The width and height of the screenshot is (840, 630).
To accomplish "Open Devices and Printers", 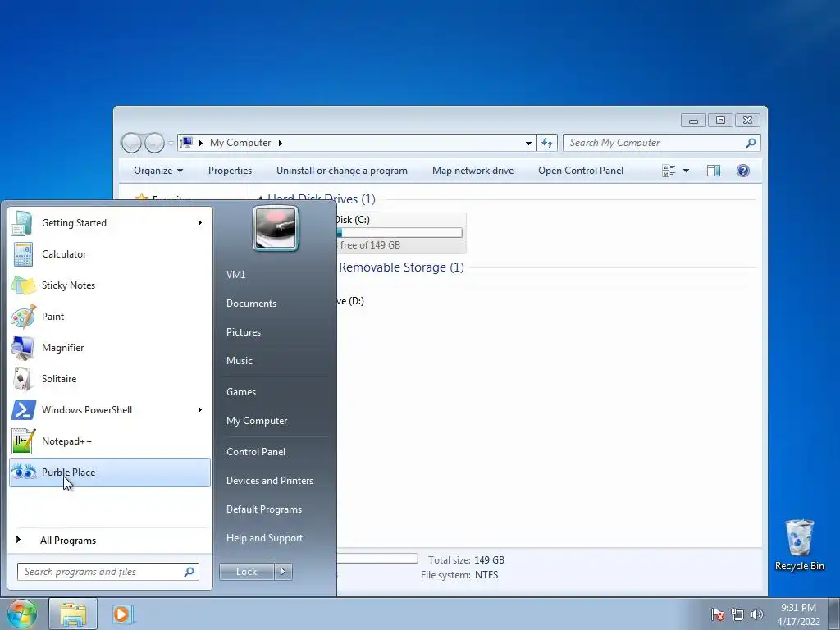I will pos(270,481).
